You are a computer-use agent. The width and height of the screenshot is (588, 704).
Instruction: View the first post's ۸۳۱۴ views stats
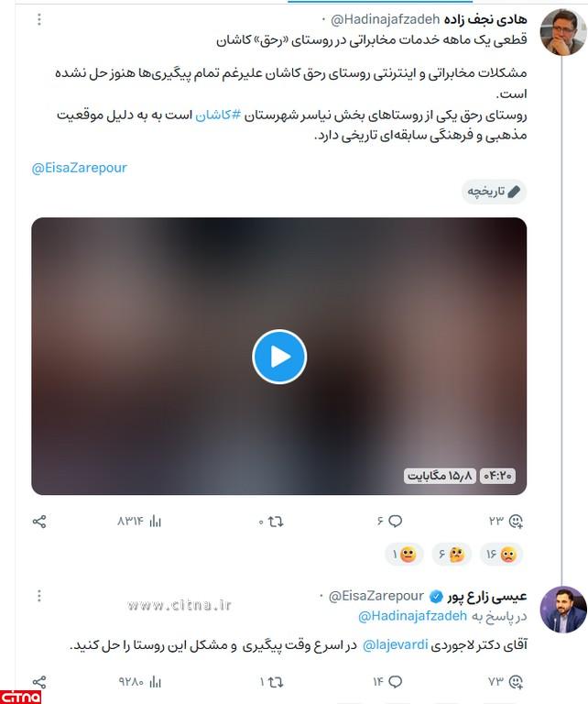tap(138, 522)
